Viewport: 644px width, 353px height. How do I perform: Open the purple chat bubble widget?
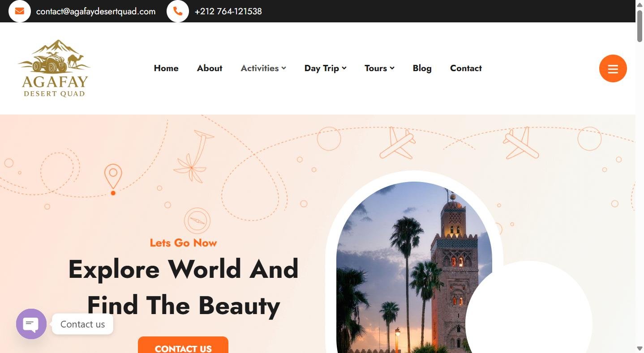[31, 324]
